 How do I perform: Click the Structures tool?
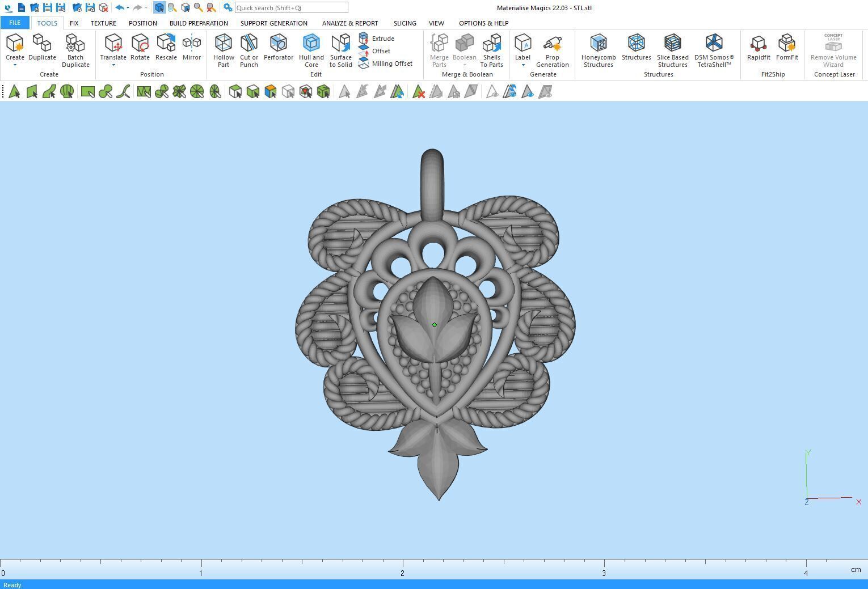tap(637, 47)
